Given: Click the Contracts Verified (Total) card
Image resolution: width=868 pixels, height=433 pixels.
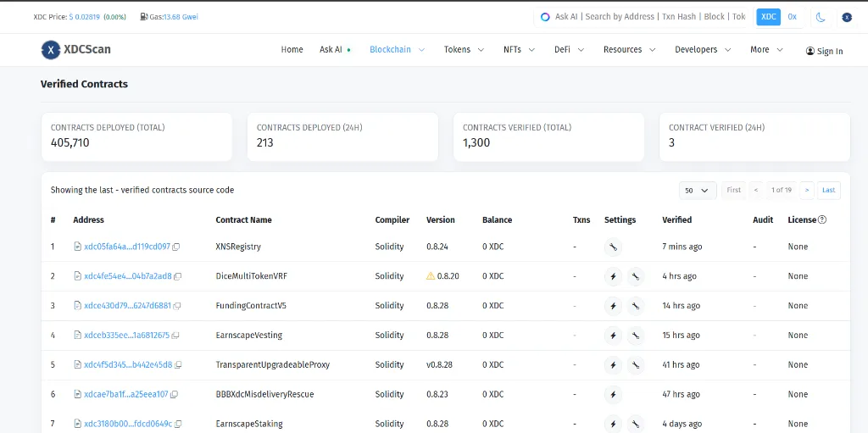Looking at the screenshot, I should (548, 137).
